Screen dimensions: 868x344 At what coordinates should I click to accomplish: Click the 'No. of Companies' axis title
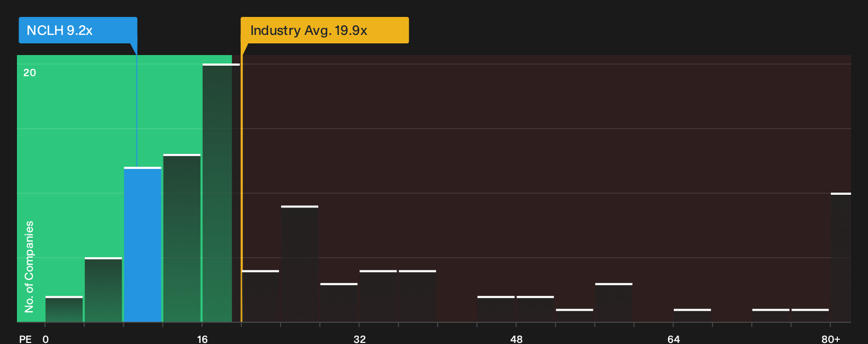pyautogui.click(x=29, y=266)
